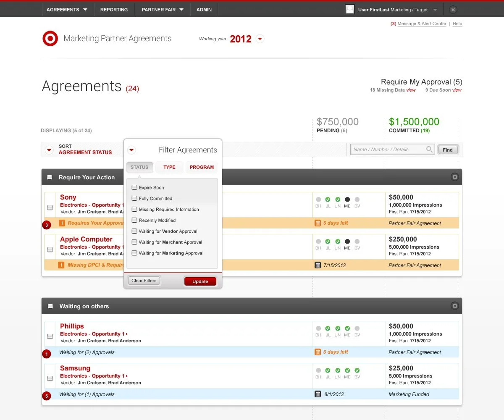Tick the Samsung agreement checkbox
Image resolution: width=504 pixels, height=420 pixels.
pyautogui.click(x=50, y=378)
